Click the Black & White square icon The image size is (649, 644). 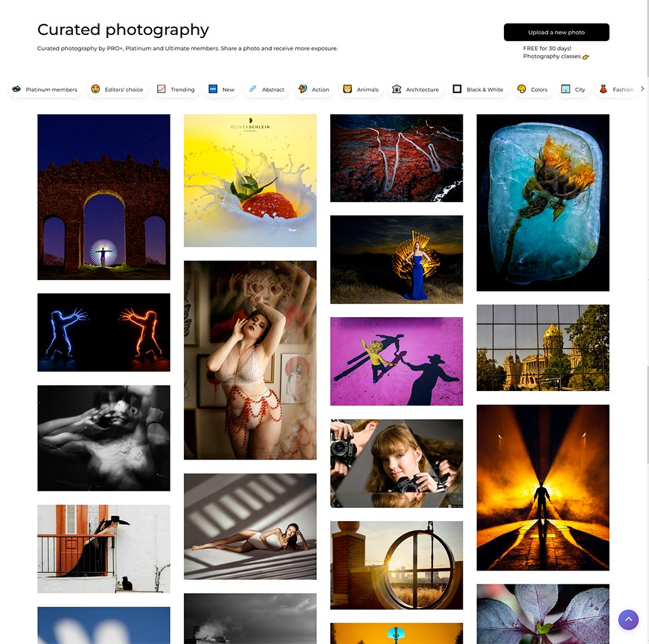457,89
